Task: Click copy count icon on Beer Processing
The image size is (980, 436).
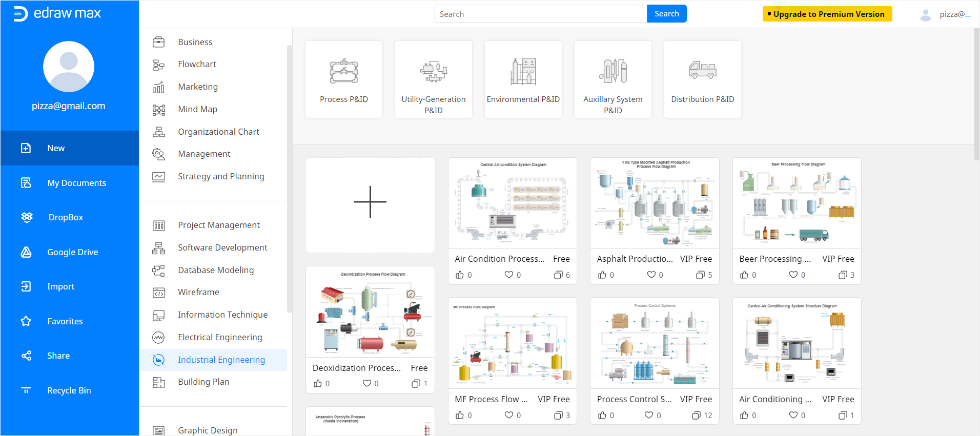Action: [x=843, y=275]
